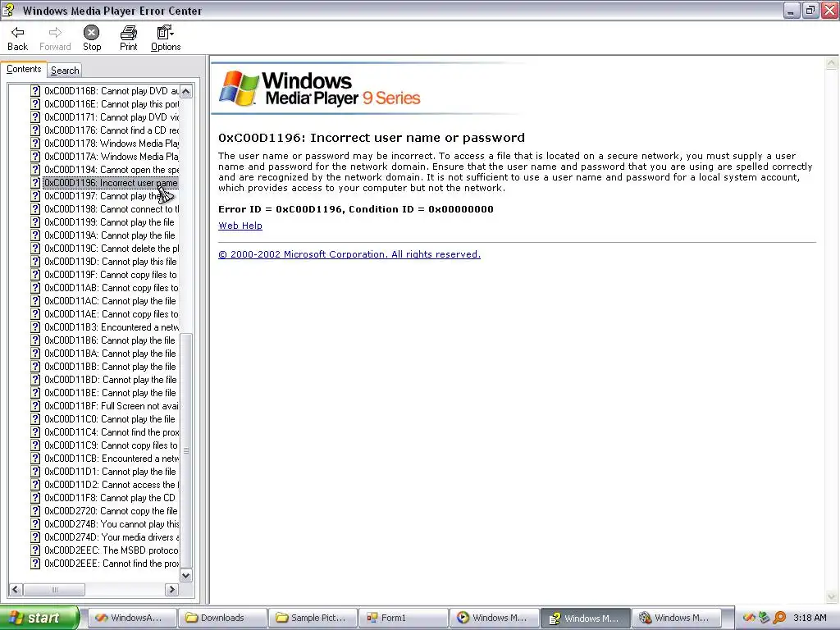Image resolution: width=840 pixels, height=630 pixels.
Task: Select topic 0xC00D116B Cannot play DVD
Action: point(112,91)
